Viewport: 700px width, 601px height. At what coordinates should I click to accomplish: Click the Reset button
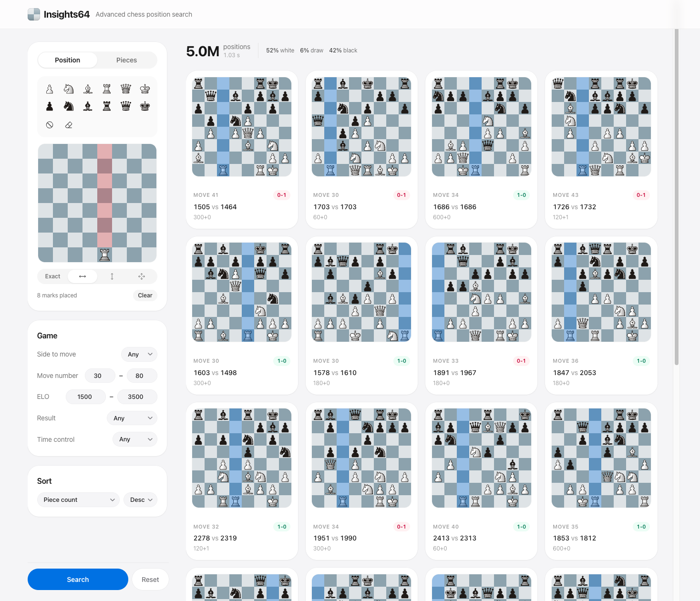(150, 580)
